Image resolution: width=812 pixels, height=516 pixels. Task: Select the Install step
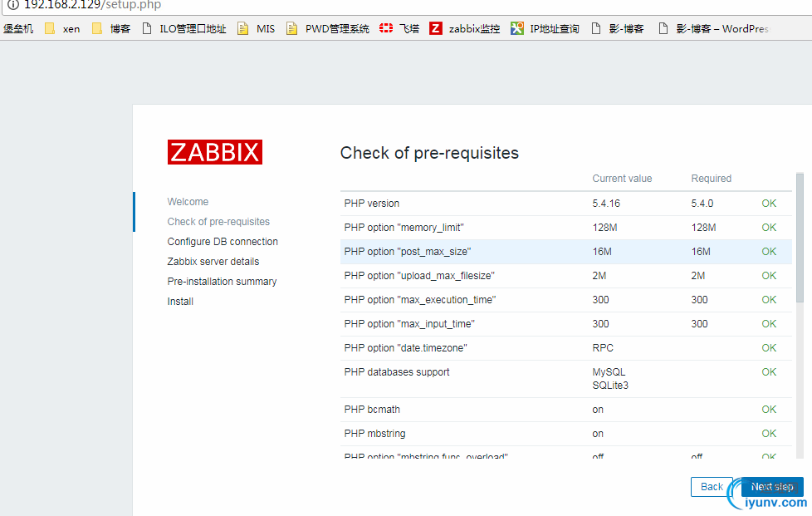click(x=180, y=302)
